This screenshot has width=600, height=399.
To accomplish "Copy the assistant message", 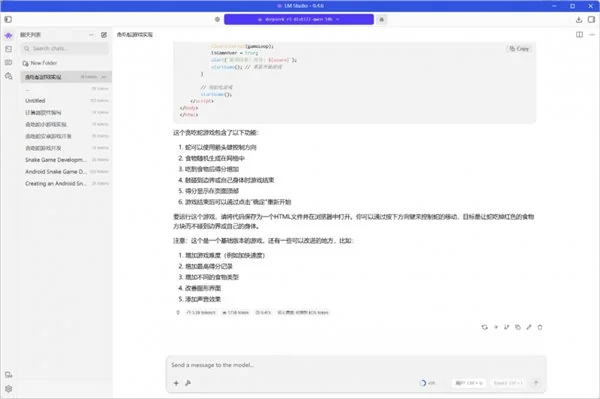I will 518,327.
